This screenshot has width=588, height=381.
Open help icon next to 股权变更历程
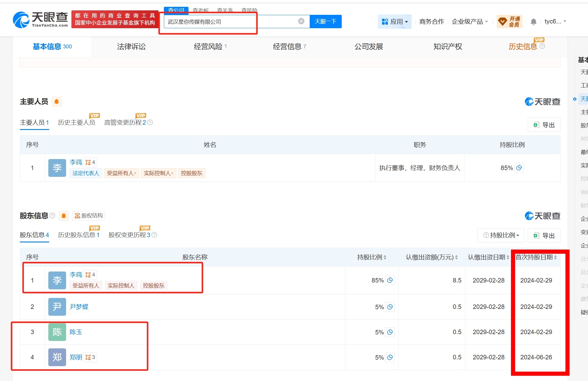tap(154, 235)
